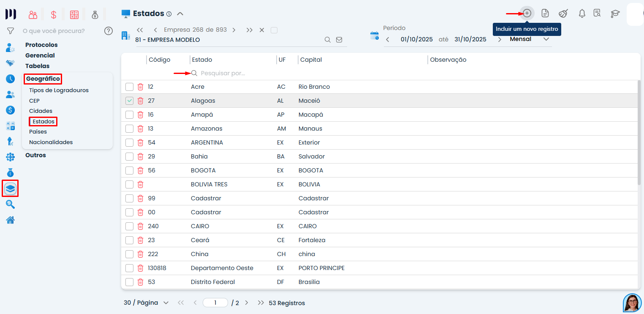Click the filter funnel icon in the left sidebar
Image resolution: width=644 pixels, height=314 pixels.
point(11,30)
